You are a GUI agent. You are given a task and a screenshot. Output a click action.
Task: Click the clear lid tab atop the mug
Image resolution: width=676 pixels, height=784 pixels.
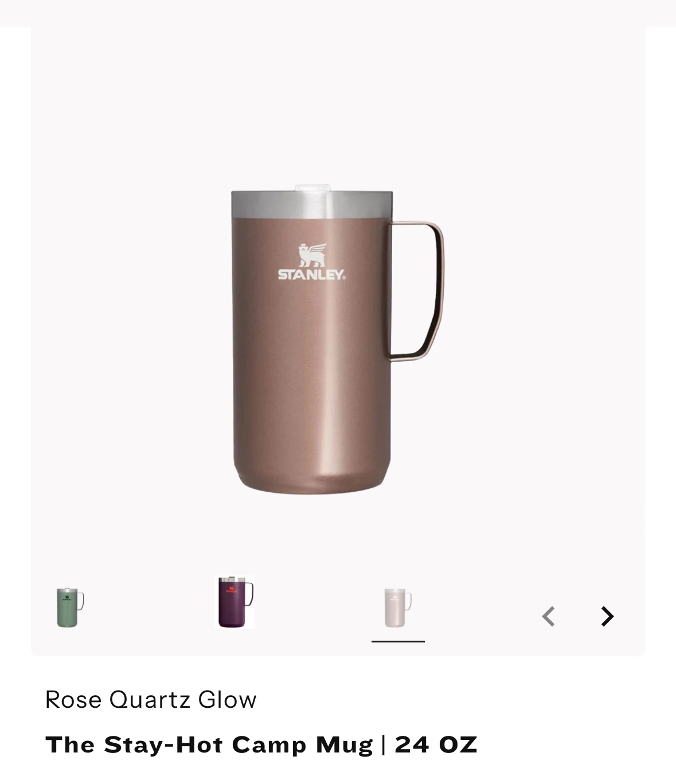point(313,188)
